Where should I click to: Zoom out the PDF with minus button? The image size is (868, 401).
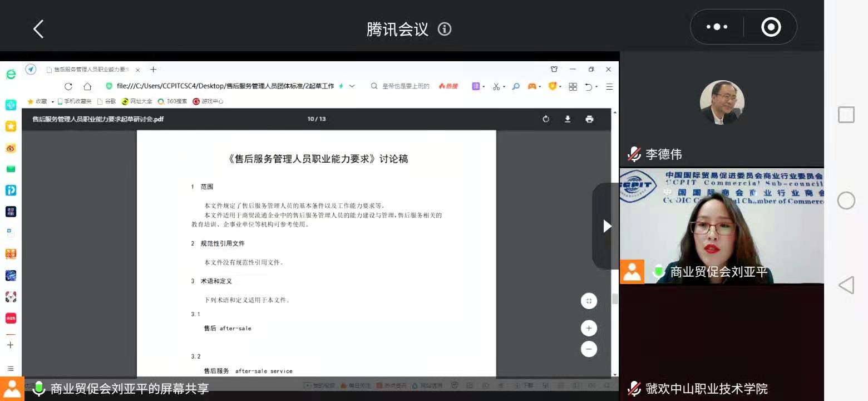point(589,349)
